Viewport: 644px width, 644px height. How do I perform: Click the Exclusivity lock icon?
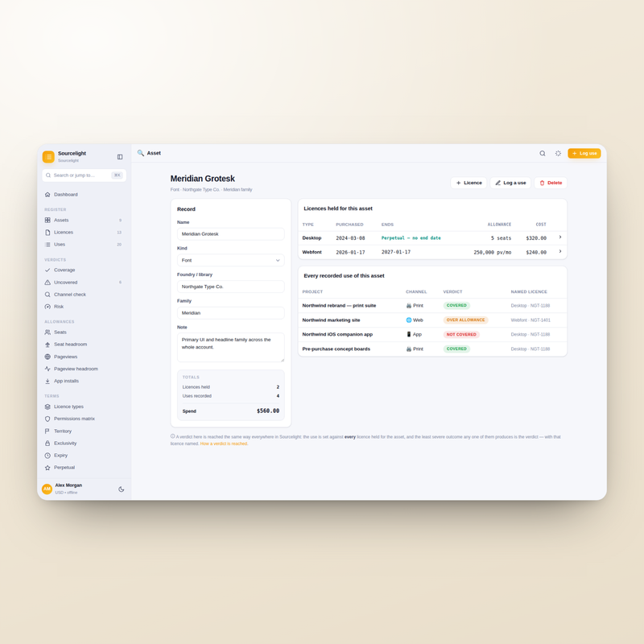tap(47, 444)
